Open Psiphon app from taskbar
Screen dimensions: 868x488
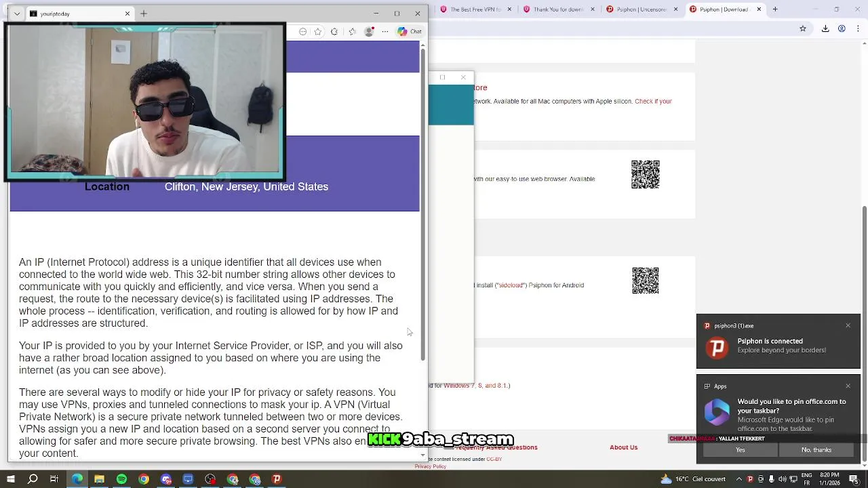pyautogui.click(x=277, y=479)
